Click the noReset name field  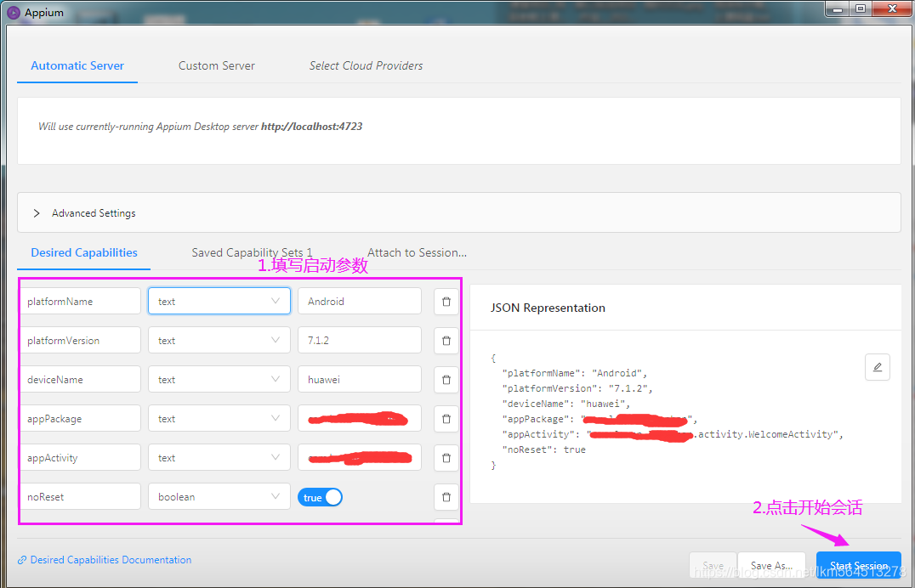[x=81, y=496]
